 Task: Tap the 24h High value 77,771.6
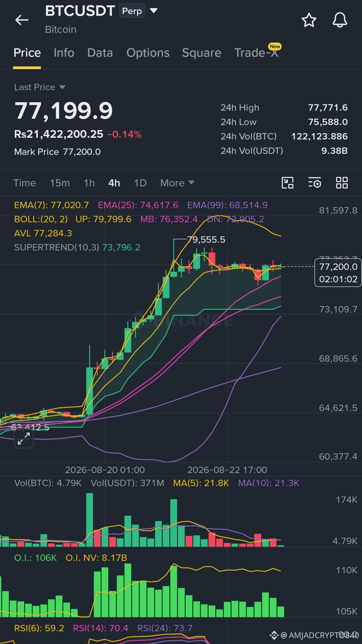pos(328,108)
